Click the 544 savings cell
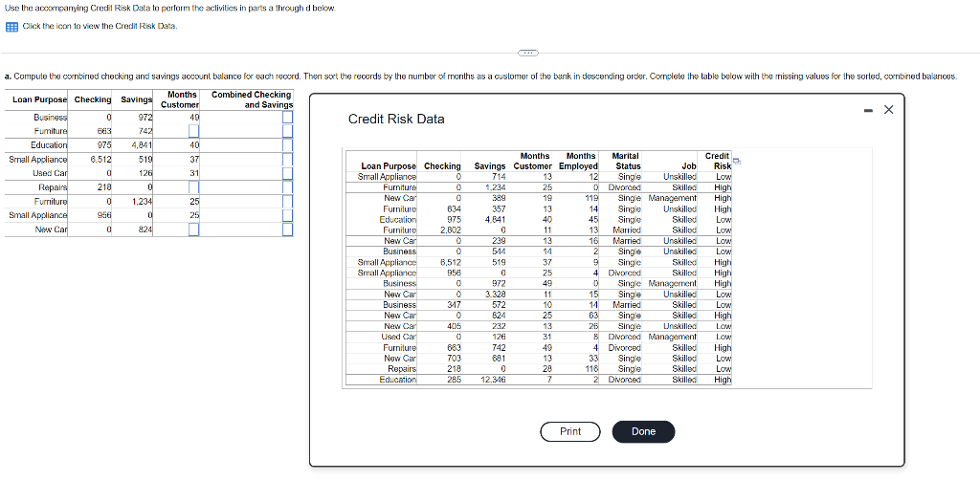Image resolution: width=980 pixels, height=481 pixels. [x=499, y=251]
